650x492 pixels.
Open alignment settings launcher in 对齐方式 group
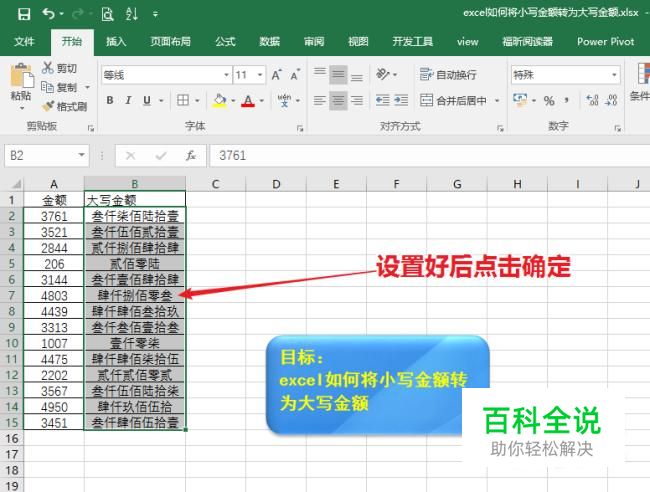pos(500,128)
